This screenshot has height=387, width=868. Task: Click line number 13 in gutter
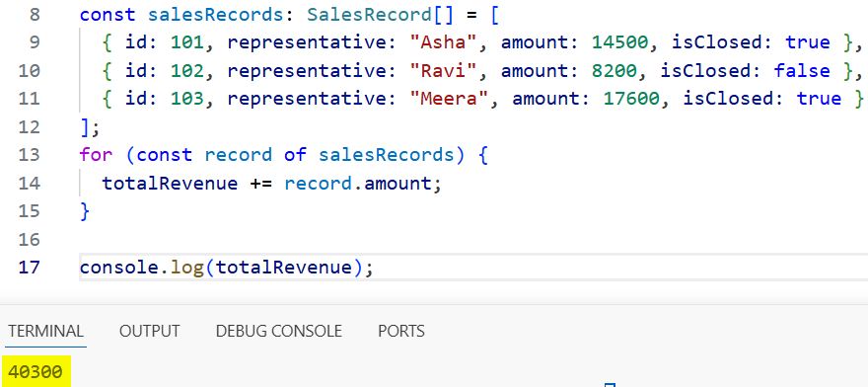[29, 155]
